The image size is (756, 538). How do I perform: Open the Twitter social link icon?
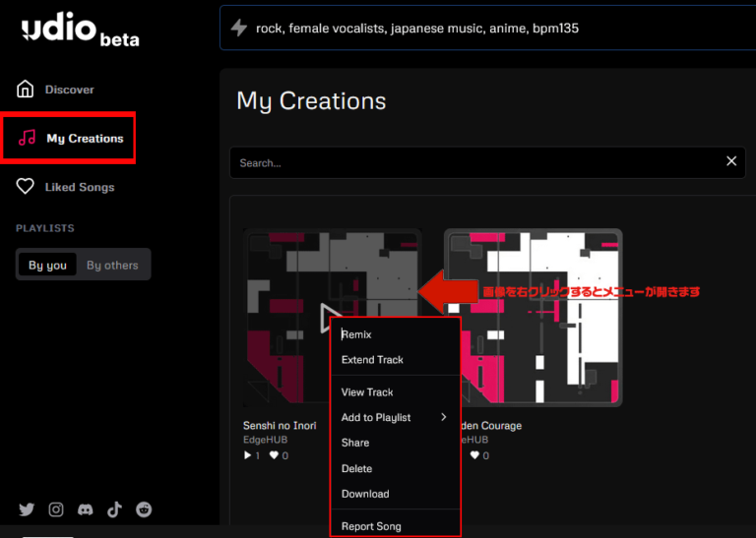[27, 509]
